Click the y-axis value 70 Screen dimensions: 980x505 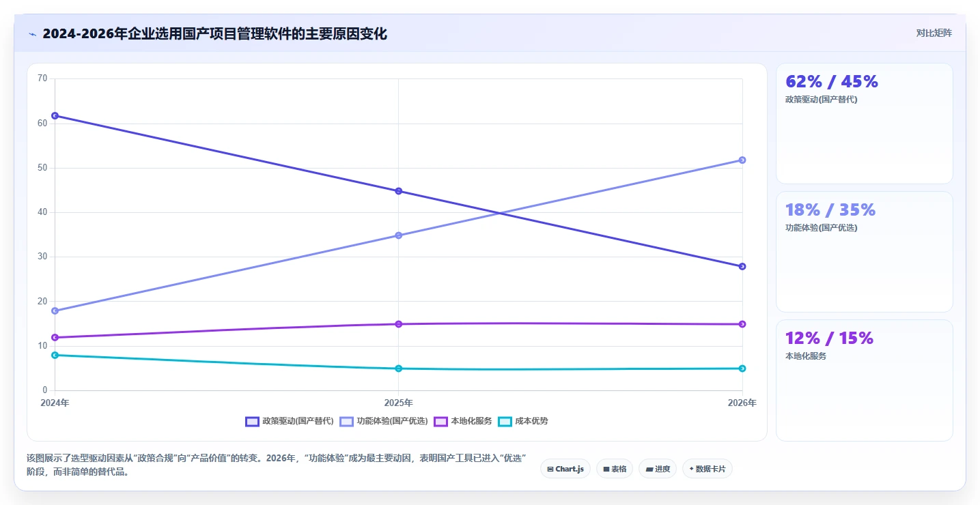click(x=42, y=78)
